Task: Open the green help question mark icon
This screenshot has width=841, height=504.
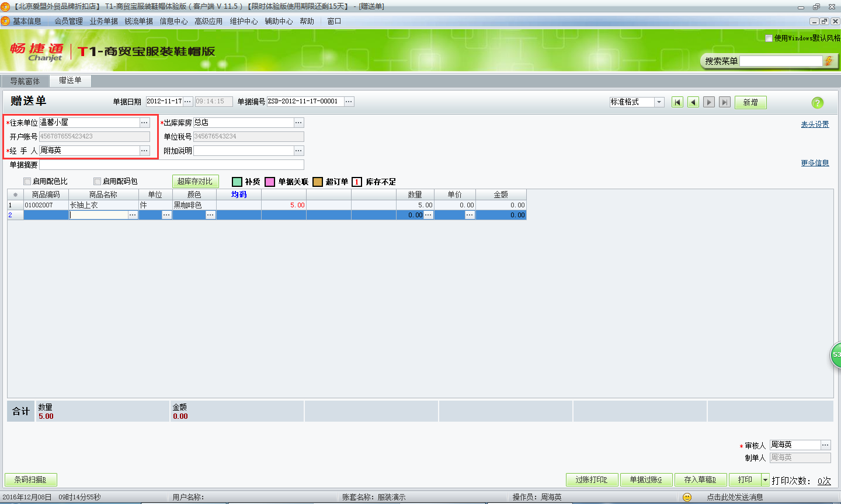Action: point(817,103)
